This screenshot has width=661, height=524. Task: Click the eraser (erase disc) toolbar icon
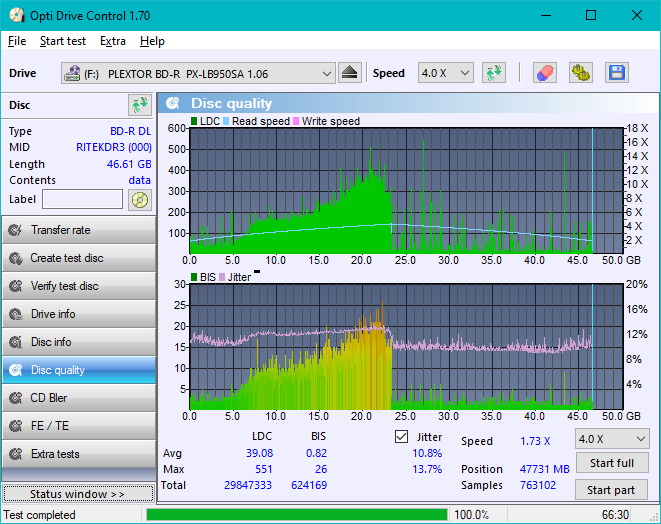pyautogui.click(x=545, y=73)
